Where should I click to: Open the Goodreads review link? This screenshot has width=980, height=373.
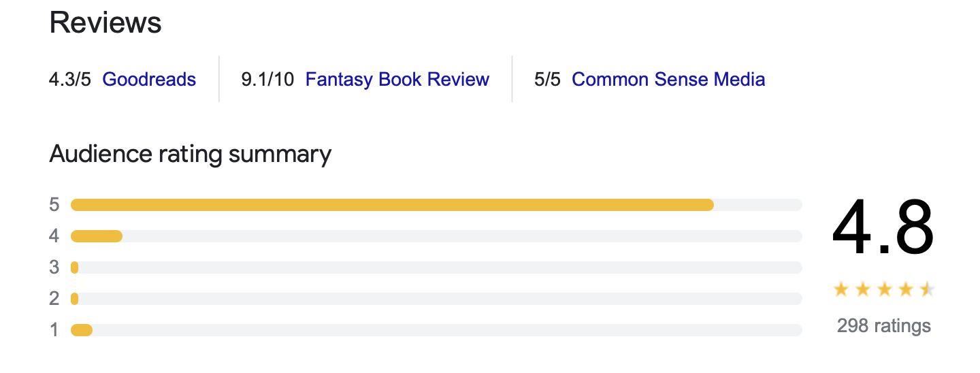(149, 80)
